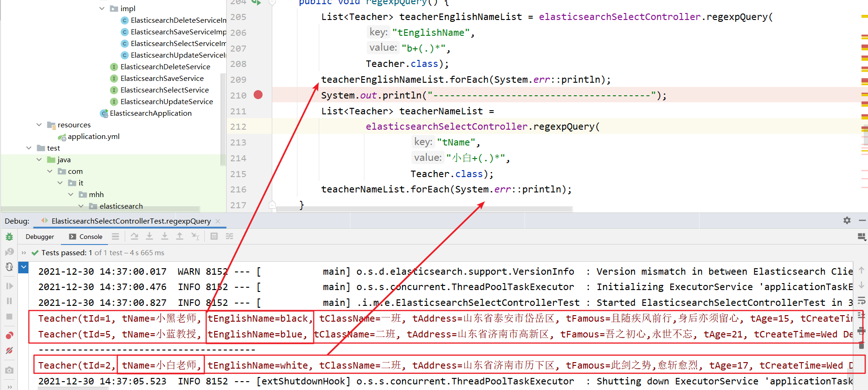Viewport: 868px width, 390px height.
Task: Click Step Out up-arrow icon
Action: point(180,237)
